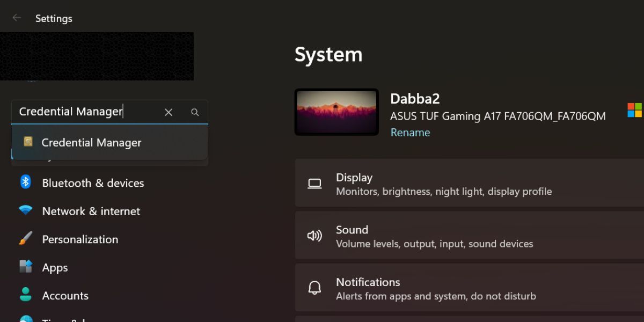This screenshot has height=322, width=644.
Task: Click the Bluetooth icon in the sidebar
Action: pyautogui.click(x=25, y=182)
